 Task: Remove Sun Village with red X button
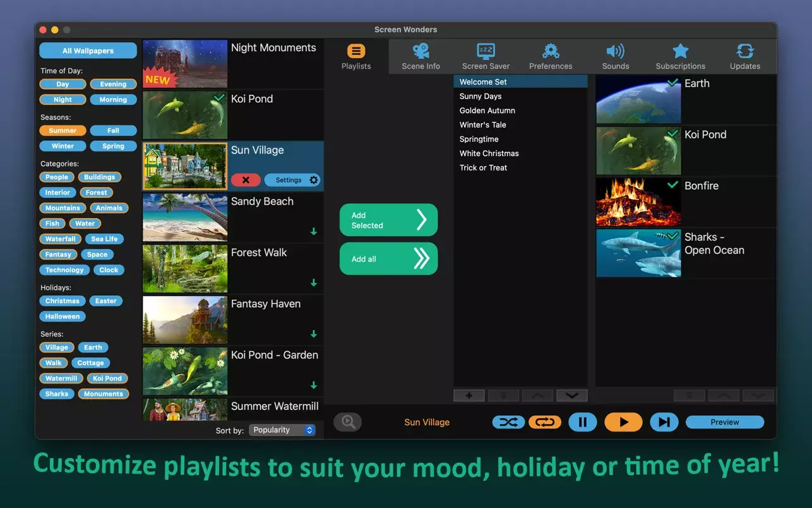[246, 180]
